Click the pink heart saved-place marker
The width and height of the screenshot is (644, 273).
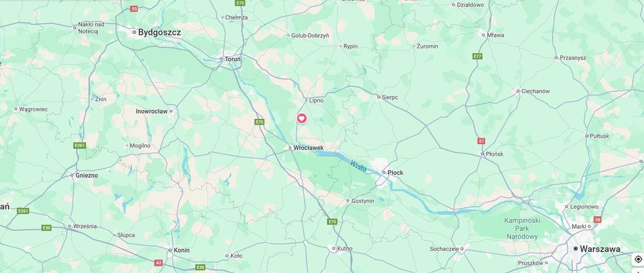[302, 118]
